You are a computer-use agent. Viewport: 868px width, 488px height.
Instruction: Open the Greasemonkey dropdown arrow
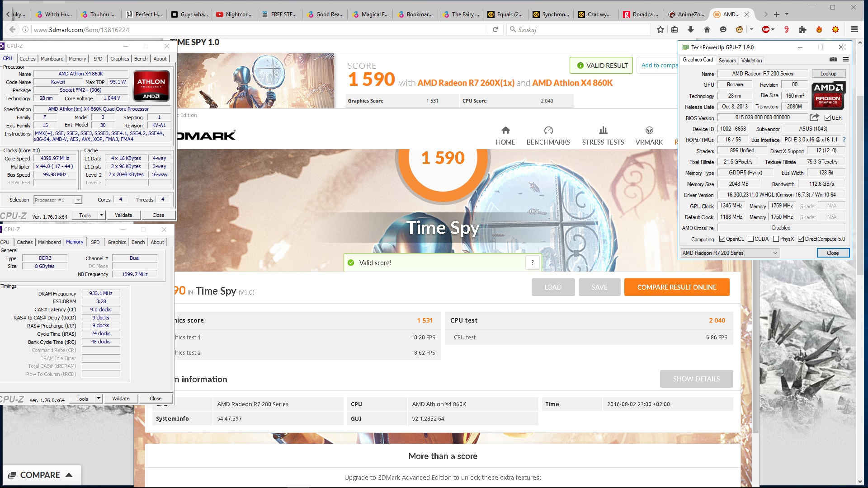(751, 29)
